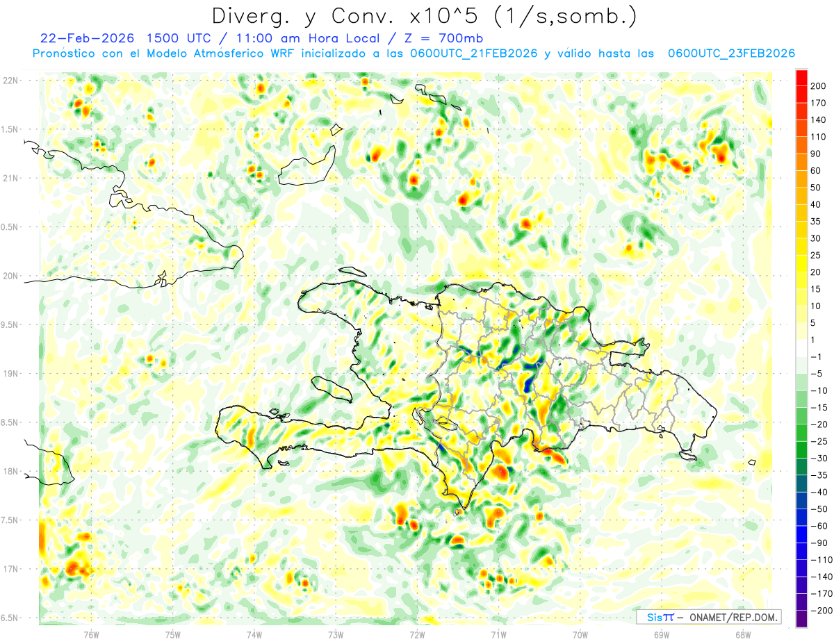The height and width of the screenshot is (644, 834).
Task: Click the 18N latitude axis label
Action: pyautogui.click(x=10, y=471)
